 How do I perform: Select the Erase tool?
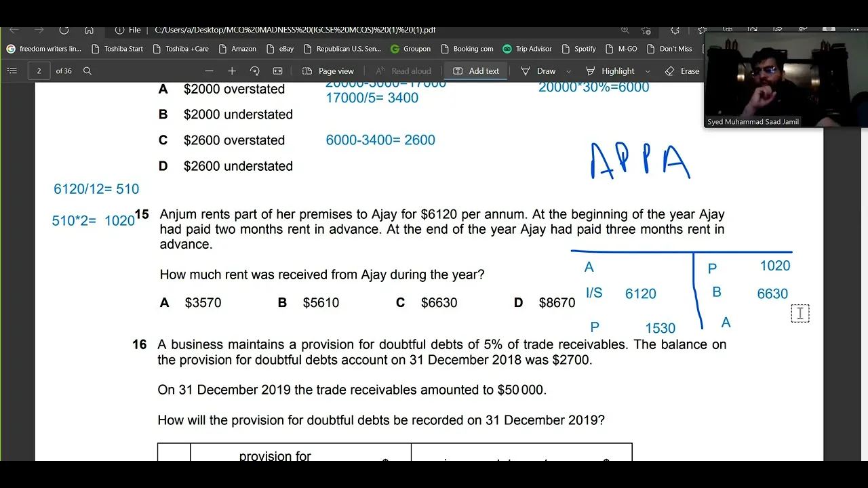click(682, 70)
